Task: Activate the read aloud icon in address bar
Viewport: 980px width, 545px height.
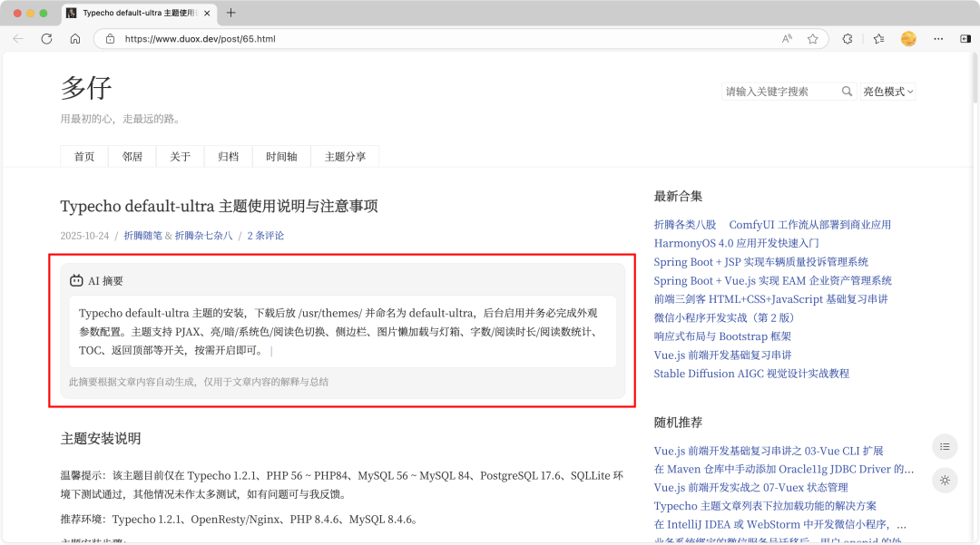Action: pos(787,39)
